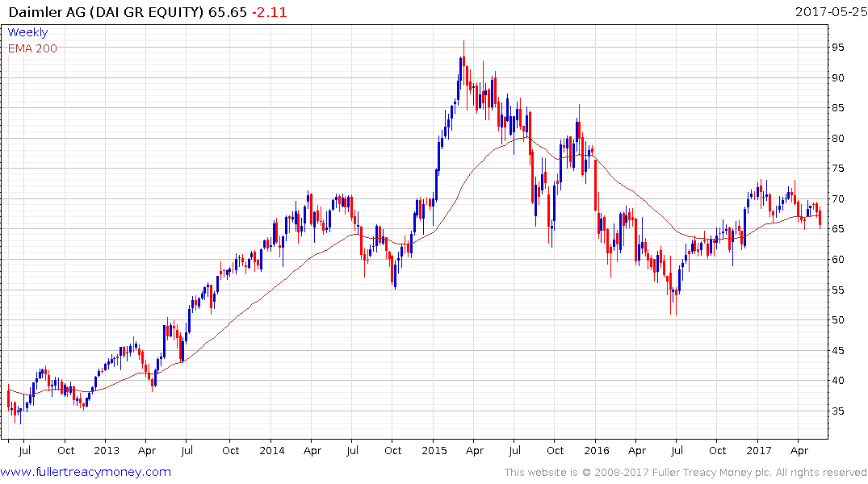Click the 2017-05-25 date label
This screenshot has height=484, width=868.
click(x=831, y=11)
